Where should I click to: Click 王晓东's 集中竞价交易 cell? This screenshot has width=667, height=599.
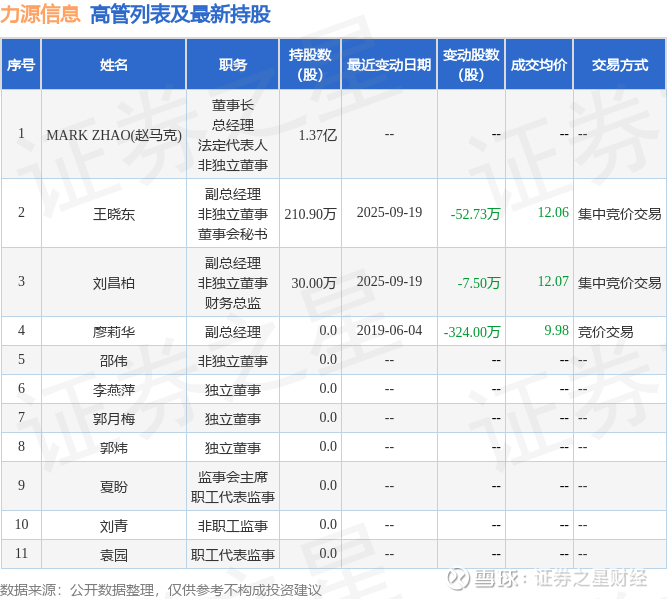click(619, 214)
